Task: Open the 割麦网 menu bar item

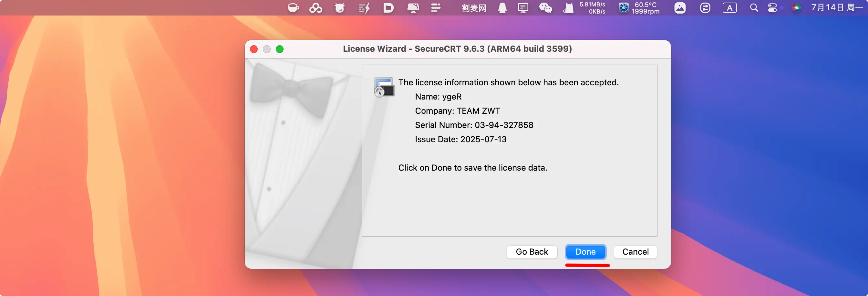Action: point(474,8)
